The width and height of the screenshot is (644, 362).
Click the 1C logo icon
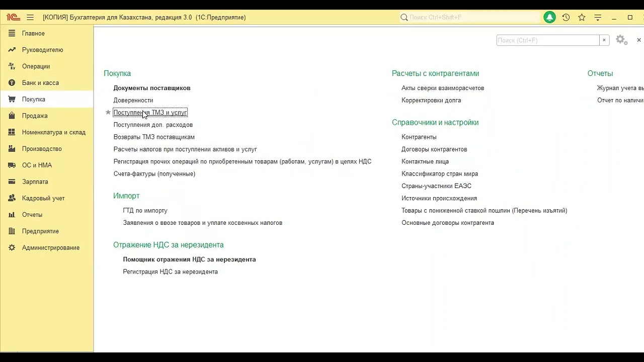[13, 17]
